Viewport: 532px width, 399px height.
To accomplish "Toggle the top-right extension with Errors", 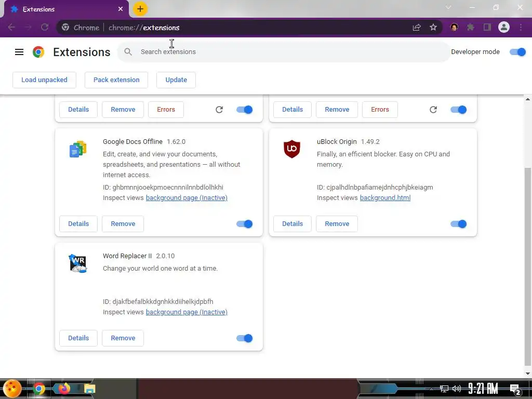I will (x=458, y=110).
